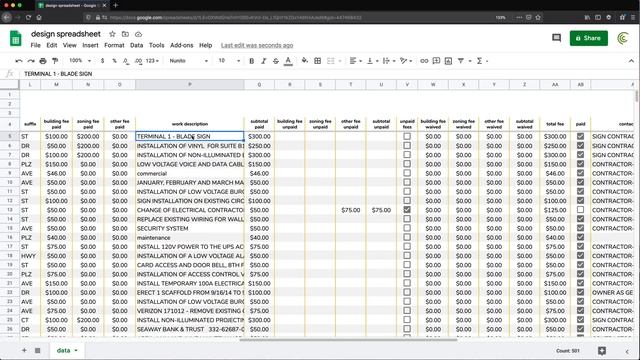Image resolution: width=640 pixels, height=360 pixels.
Task: Open the Explore icon at bottom right
Action: 602,351
